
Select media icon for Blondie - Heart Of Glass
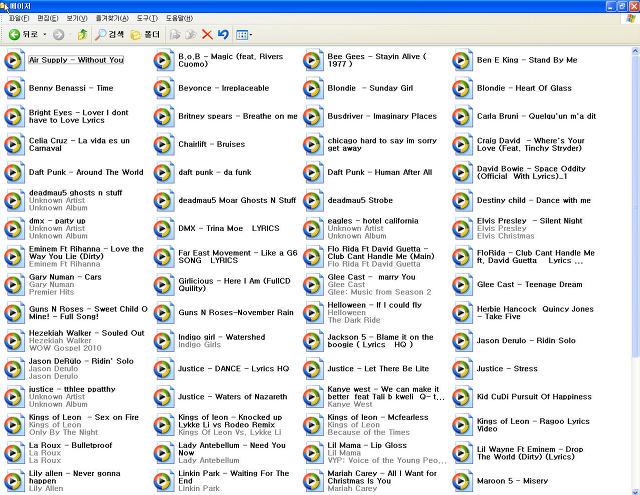click(x=463, y=88)
